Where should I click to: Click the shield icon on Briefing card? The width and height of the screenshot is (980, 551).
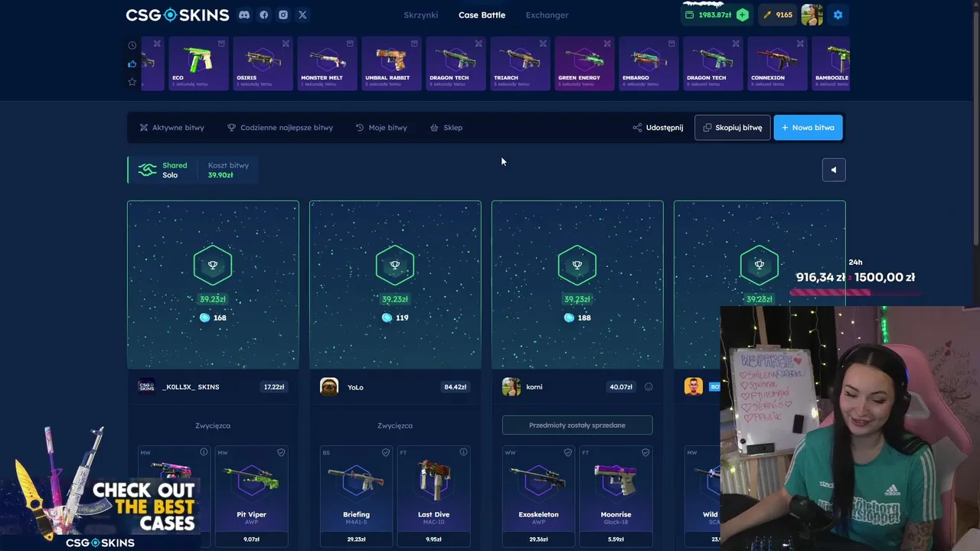coord(386,452)
